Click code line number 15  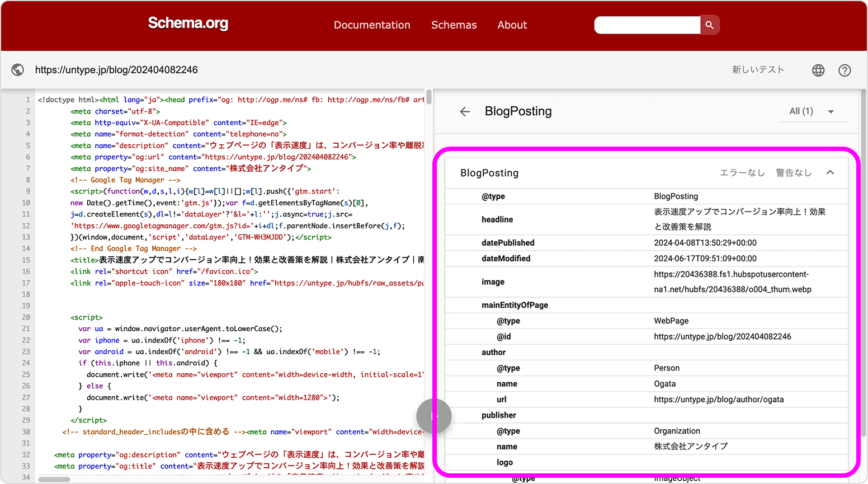point(26,260)
